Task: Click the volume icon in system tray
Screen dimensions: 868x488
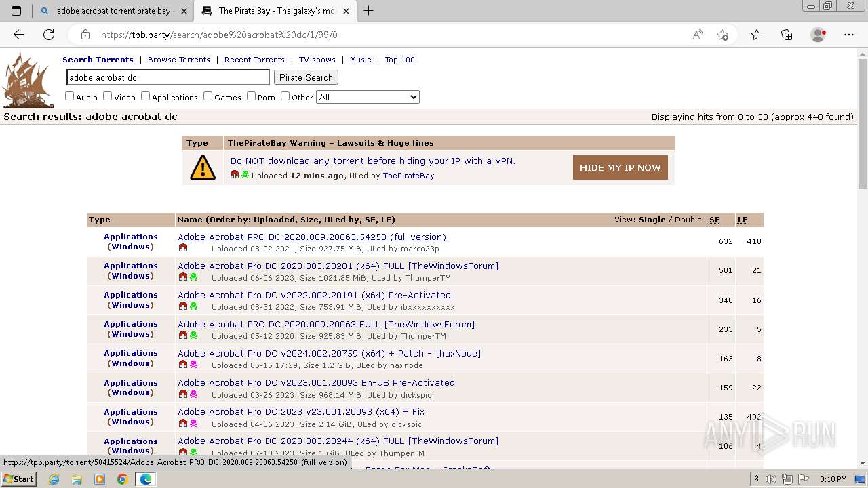Action: (x=771, y=479)
